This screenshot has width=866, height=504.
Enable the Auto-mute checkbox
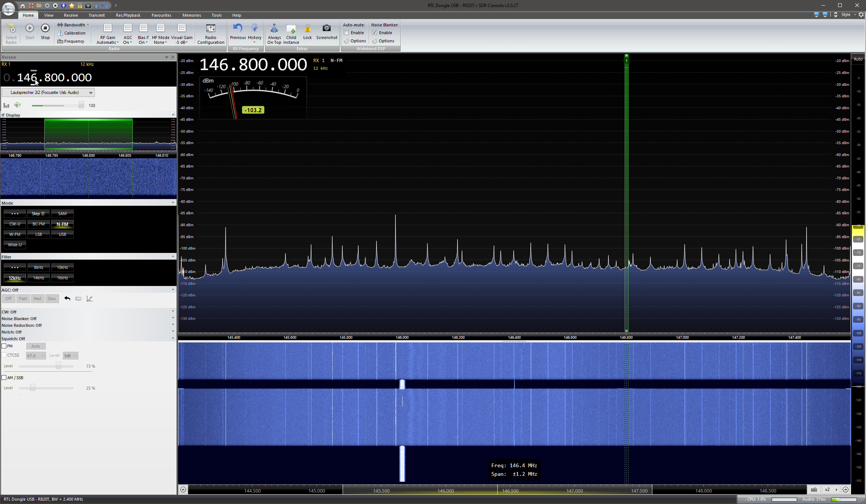[346, 33]
